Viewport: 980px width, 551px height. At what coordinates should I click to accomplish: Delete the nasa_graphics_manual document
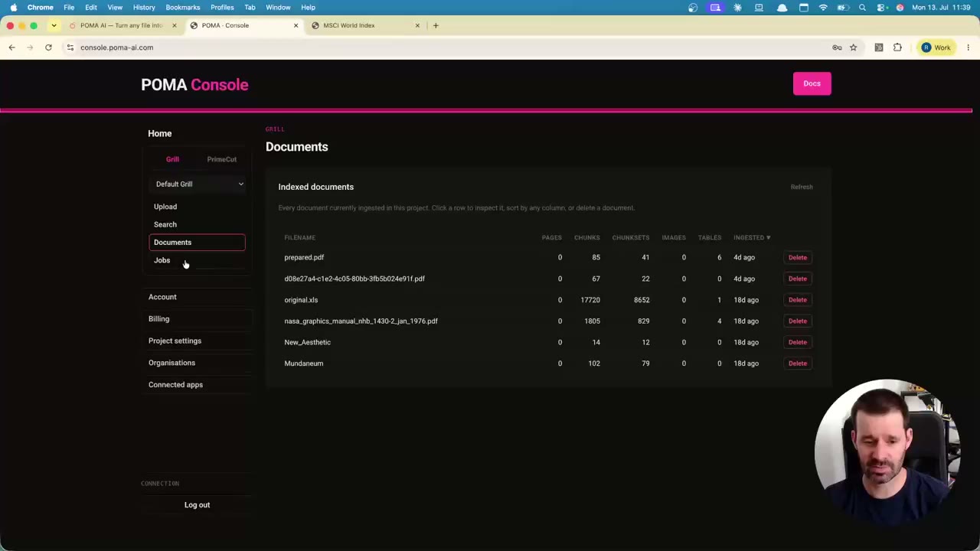798,321
